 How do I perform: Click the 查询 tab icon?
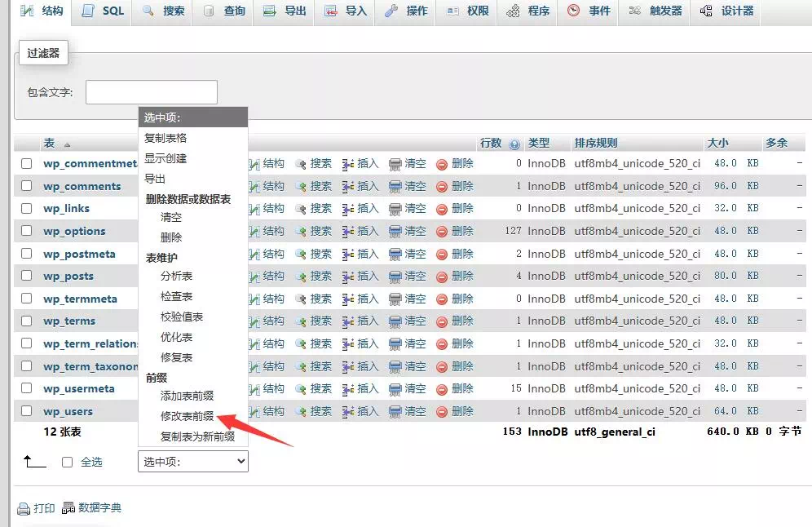(209, 11)
